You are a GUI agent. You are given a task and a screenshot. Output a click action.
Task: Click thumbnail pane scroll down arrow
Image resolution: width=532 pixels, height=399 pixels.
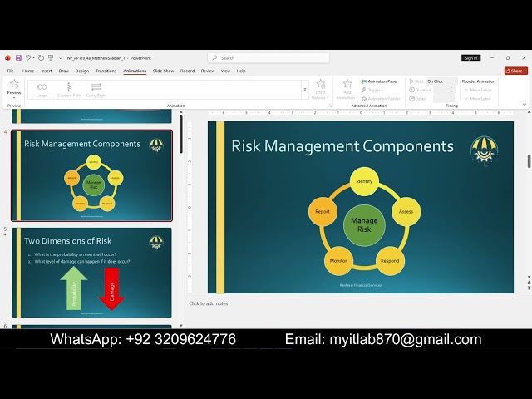(181, 325)
